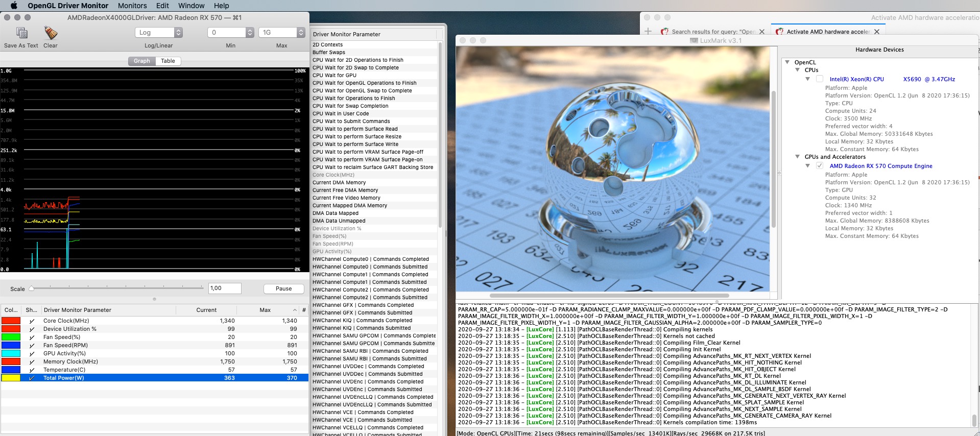
Task: Collapse GPUs and Accelerators node
Action: 798,157
